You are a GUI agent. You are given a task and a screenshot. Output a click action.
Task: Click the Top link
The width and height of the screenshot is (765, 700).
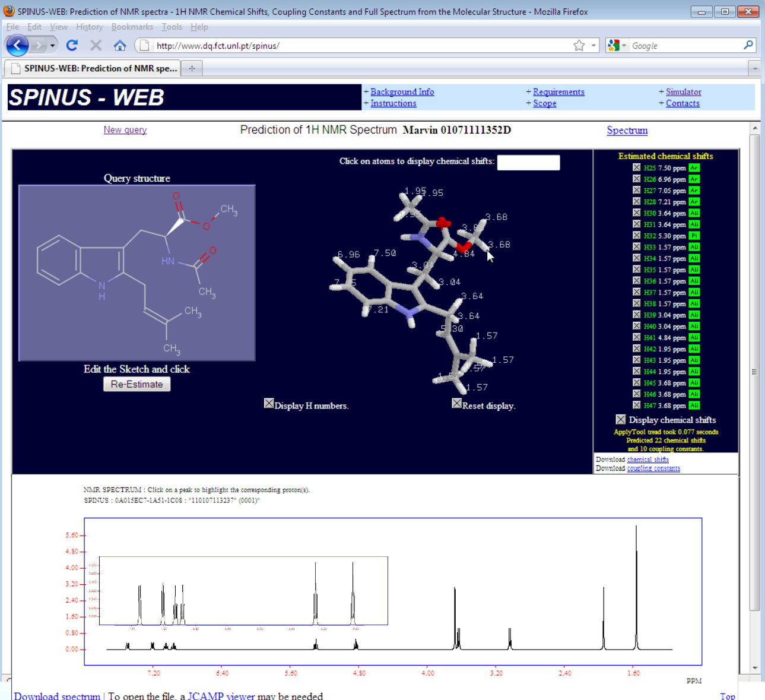tap(728, 696)
